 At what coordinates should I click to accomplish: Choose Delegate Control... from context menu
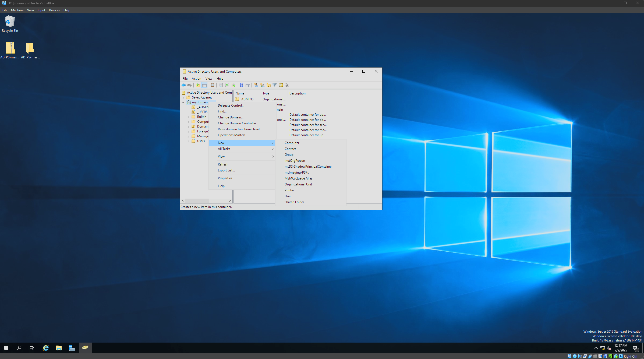pyautogui.click(x=242, y=105)
